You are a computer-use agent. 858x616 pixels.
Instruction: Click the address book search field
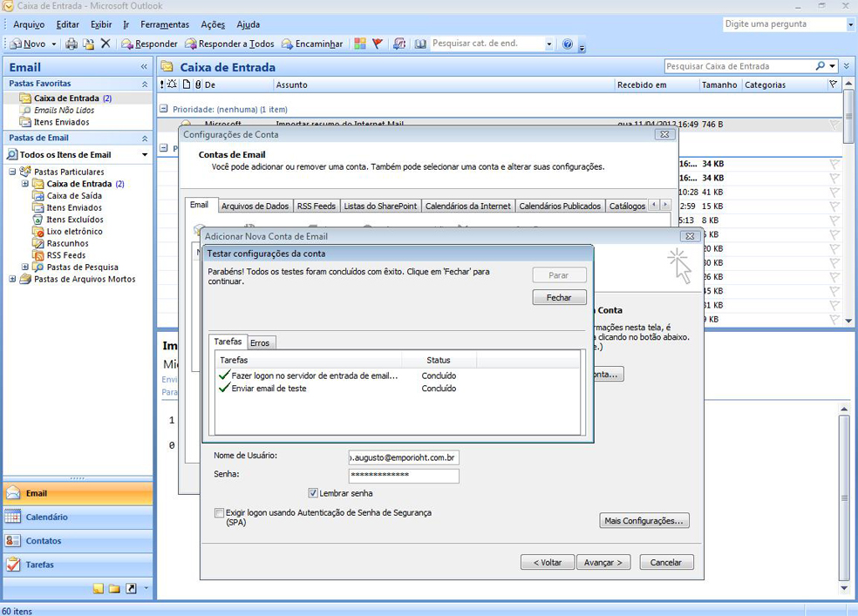(487, 44)
